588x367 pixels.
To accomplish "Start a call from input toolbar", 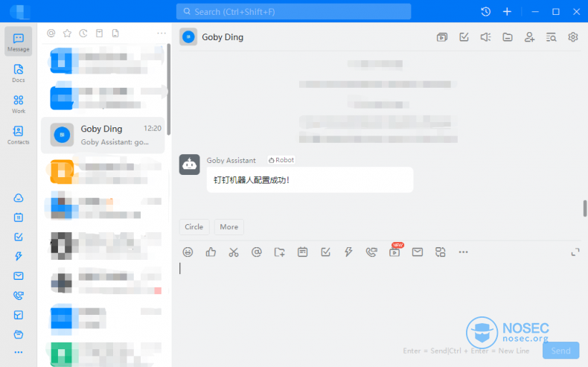I will (371, 252).
